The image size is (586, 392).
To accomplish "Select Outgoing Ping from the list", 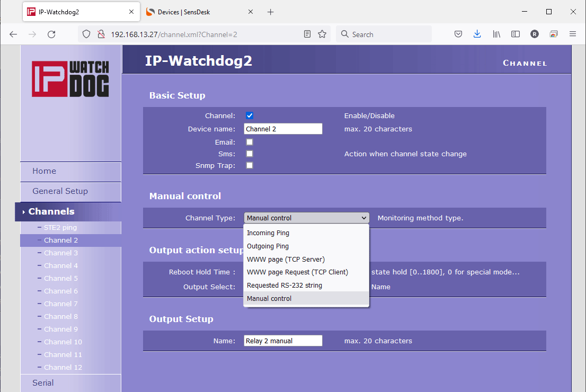I will coord(268,246).
